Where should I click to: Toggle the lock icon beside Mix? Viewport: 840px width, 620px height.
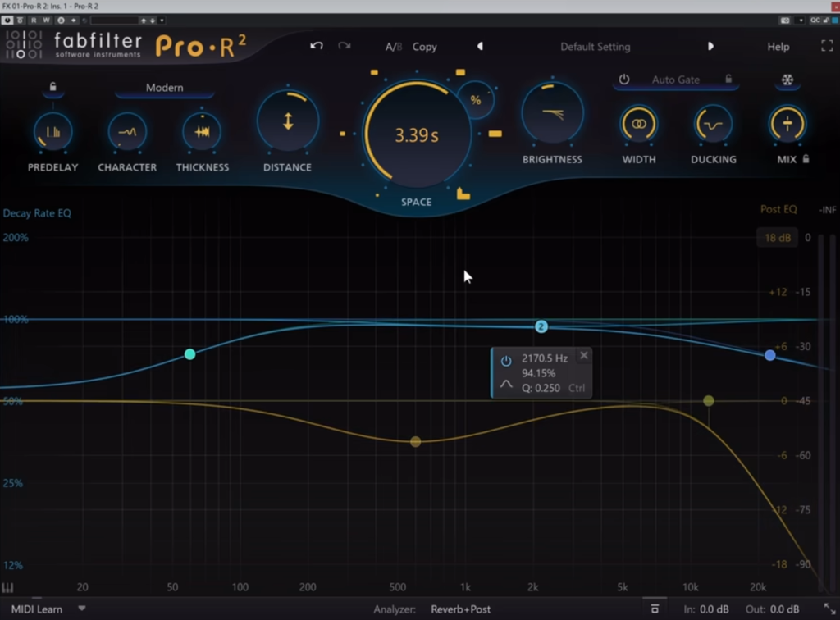pos(806,159)
